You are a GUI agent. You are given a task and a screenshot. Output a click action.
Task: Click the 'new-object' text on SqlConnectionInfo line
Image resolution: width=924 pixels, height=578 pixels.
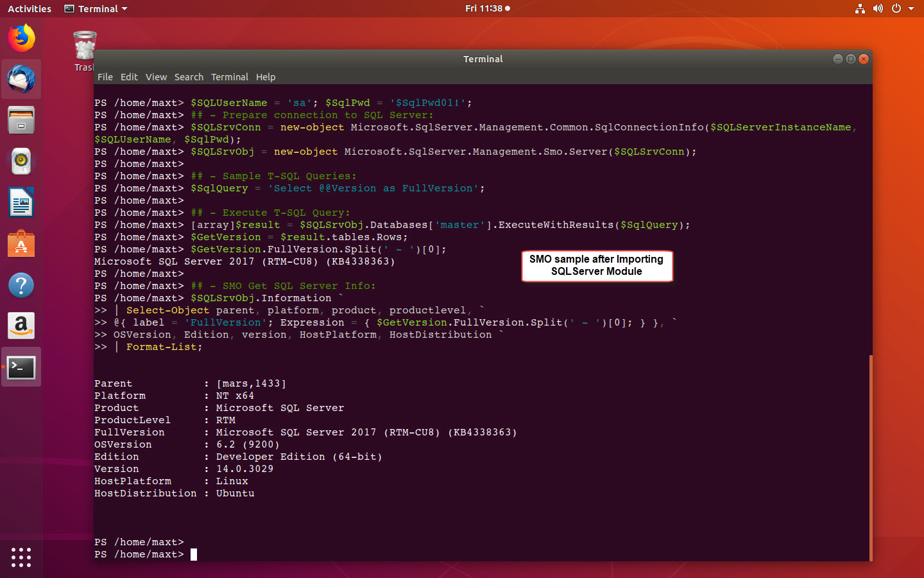coord(312,127)
